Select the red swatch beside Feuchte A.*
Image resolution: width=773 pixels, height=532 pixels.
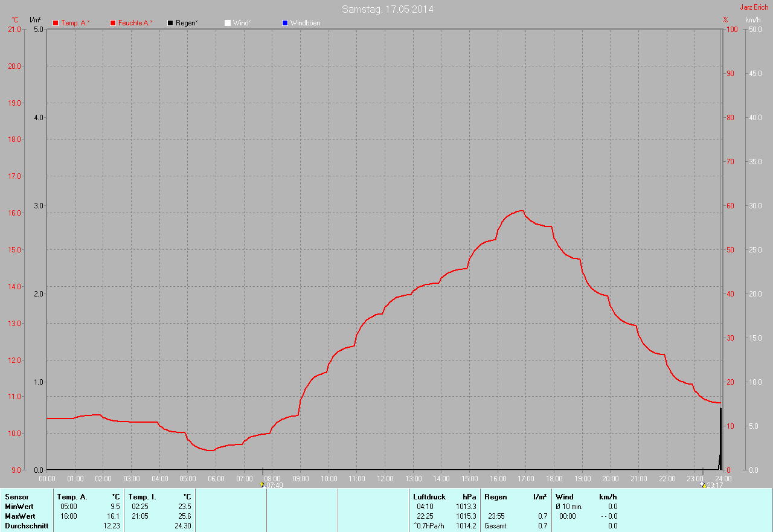click(113, 23)
